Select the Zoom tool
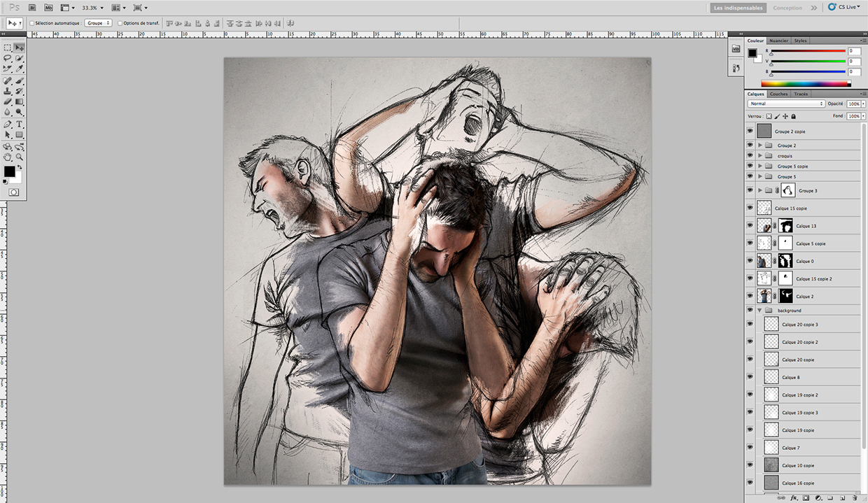Viewport: 868px width, 503px height. pos(19,157)
